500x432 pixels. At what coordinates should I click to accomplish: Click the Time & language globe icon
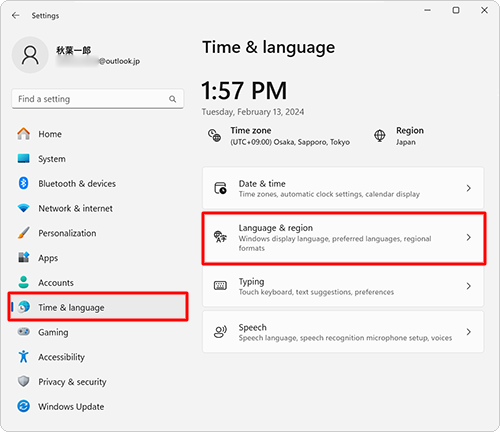24,307
